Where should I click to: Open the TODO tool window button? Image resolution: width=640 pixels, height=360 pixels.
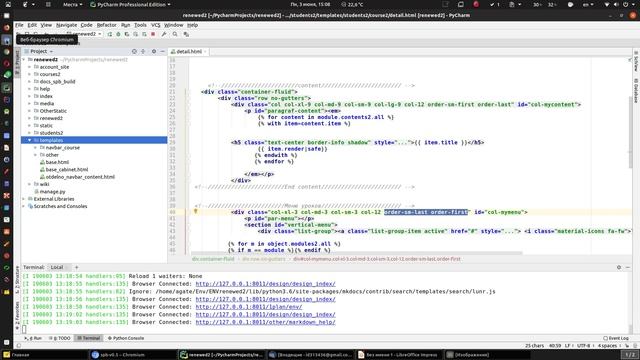(x=60, y=338)
